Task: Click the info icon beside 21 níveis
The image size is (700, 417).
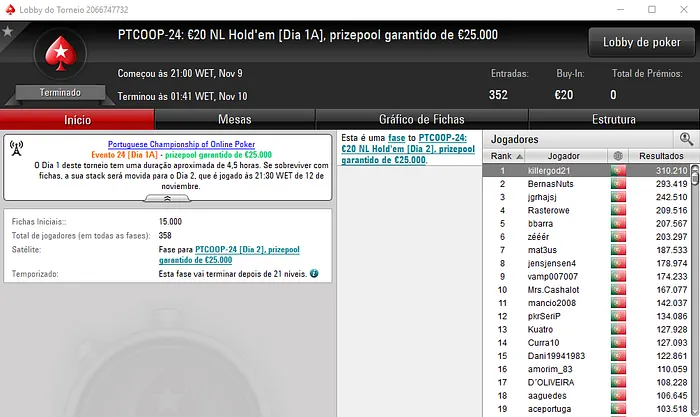Action: point(314,273)
